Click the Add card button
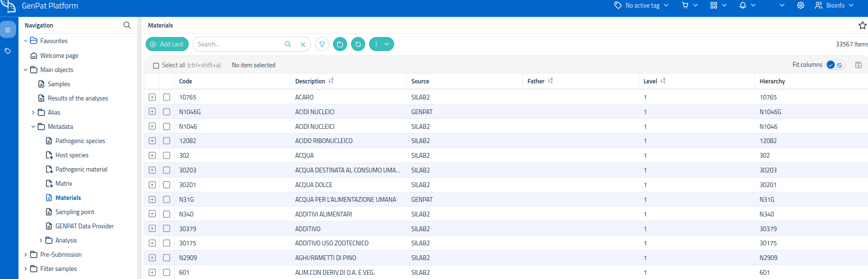The height and width of the screenshot is (279, 868). coord(167,44)
